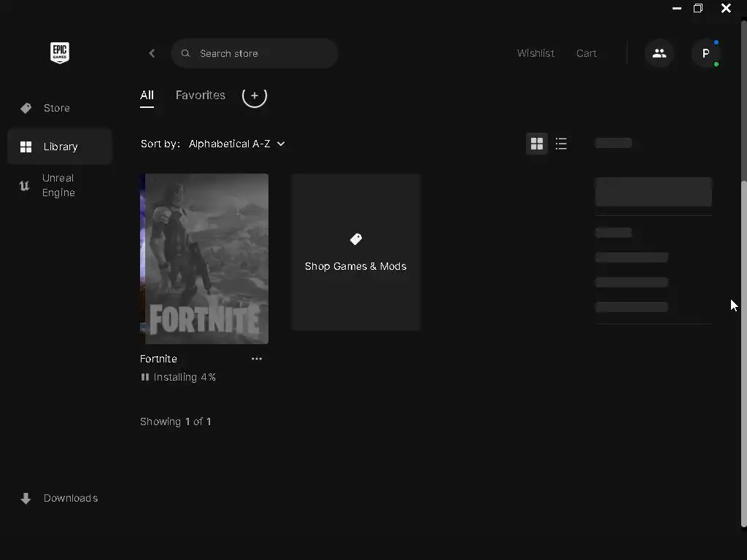Click the Search store input field
The image size is (747, 560).
(x=255, y=53)
